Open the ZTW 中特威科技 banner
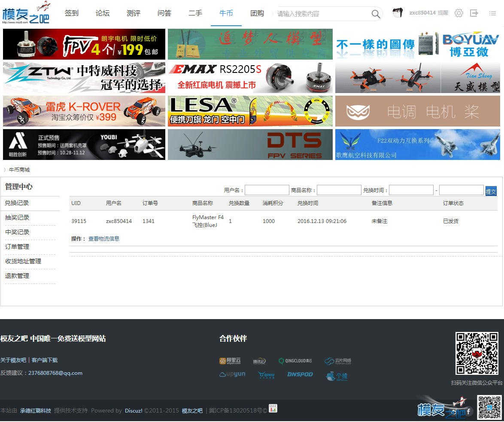 tap(84, 77)
